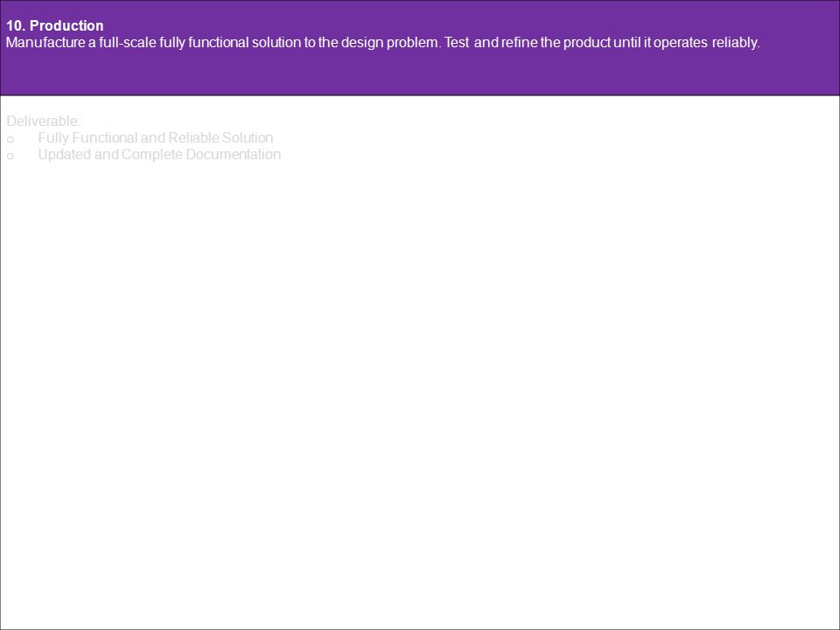The height and width of the screenshot is (630, 840).
Task: Select 'Fully Functional and Reliable Solution' bullet
Action: click(x=156, y=137)
